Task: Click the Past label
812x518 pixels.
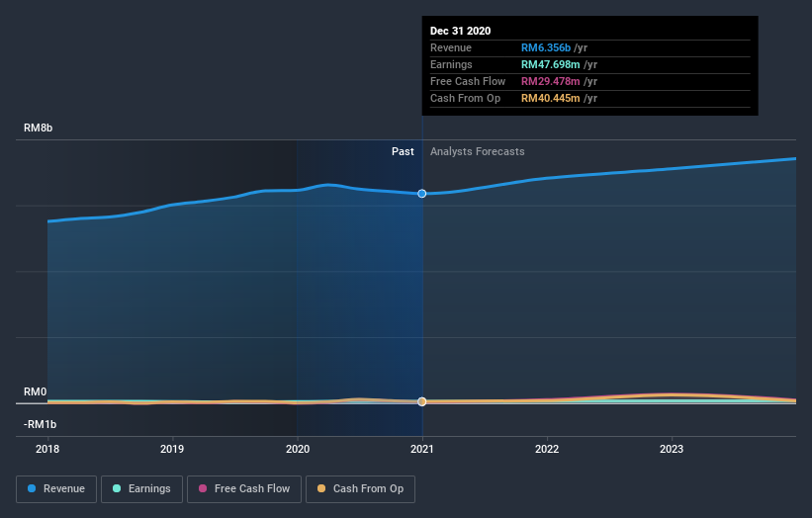Action: pos(403,151)
